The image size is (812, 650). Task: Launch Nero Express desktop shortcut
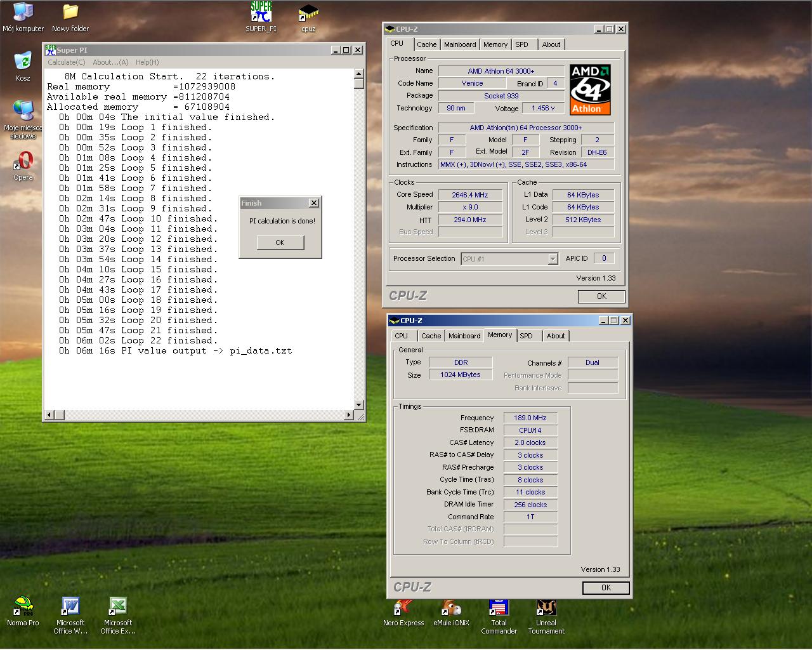[x=403, y=611]
